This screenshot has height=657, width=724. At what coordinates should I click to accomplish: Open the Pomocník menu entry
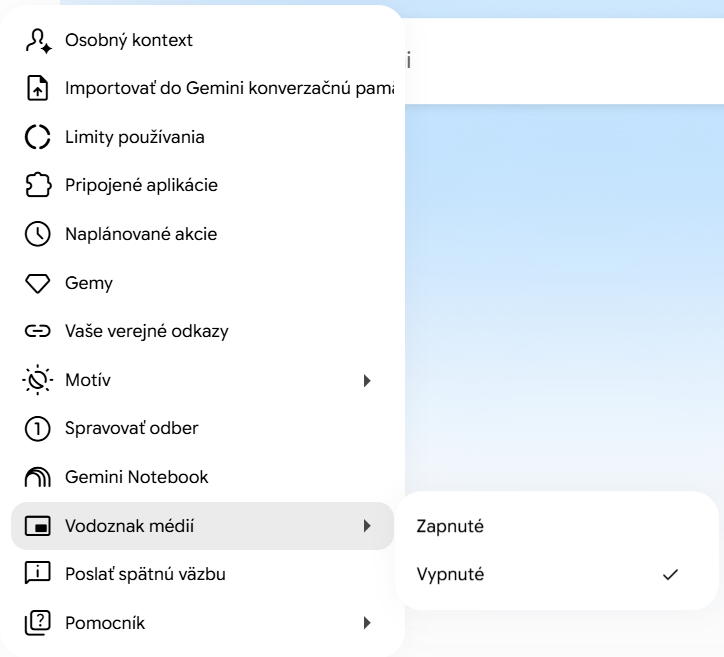(x=202, y=623)
